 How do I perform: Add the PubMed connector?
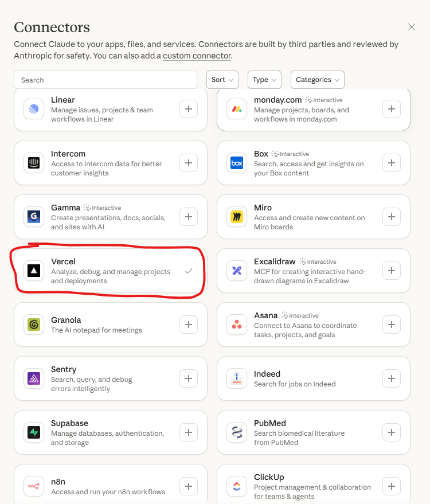tap(392, 432)
